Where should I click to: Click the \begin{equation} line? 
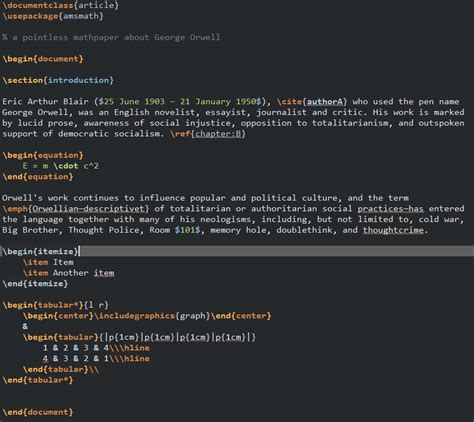tap(43, 155)
